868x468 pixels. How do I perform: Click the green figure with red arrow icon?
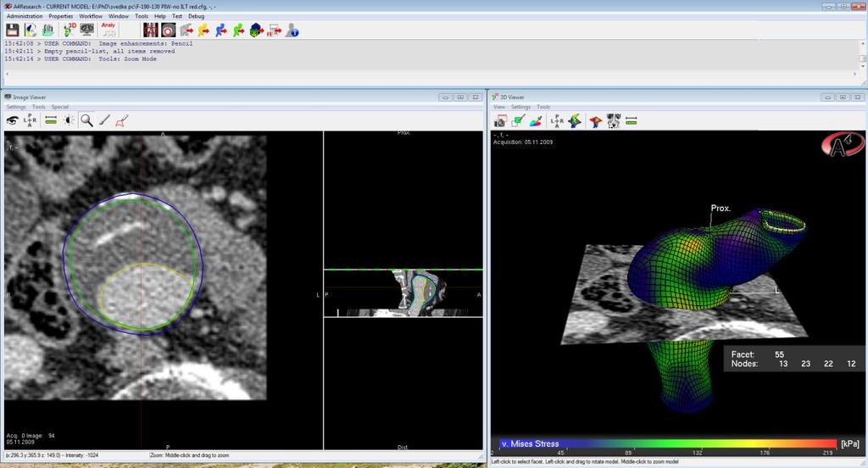click(238, 30)
